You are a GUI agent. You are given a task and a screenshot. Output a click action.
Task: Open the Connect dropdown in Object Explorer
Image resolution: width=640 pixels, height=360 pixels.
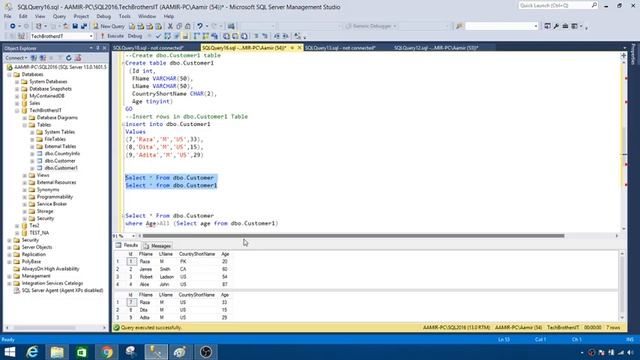(16, 58)
